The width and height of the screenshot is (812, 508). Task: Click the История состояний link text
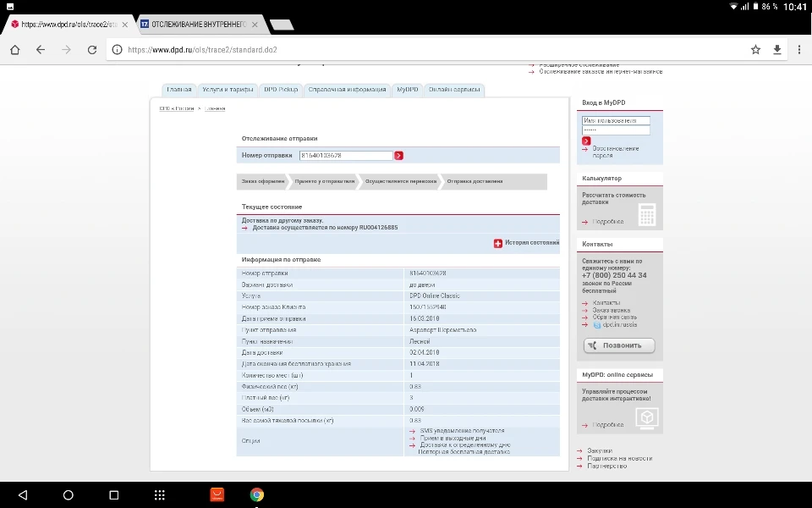tap(532, 243)
